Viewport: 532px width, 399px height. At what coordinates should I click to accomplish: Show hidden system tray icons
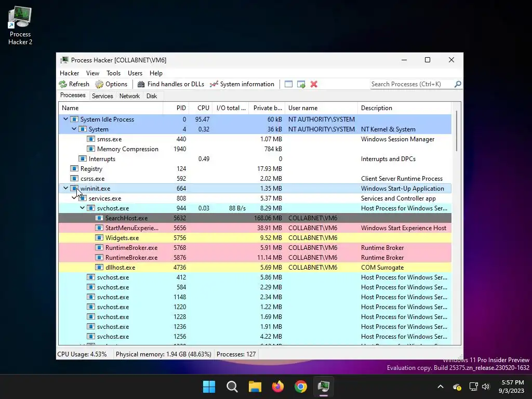tap(441, 387)
